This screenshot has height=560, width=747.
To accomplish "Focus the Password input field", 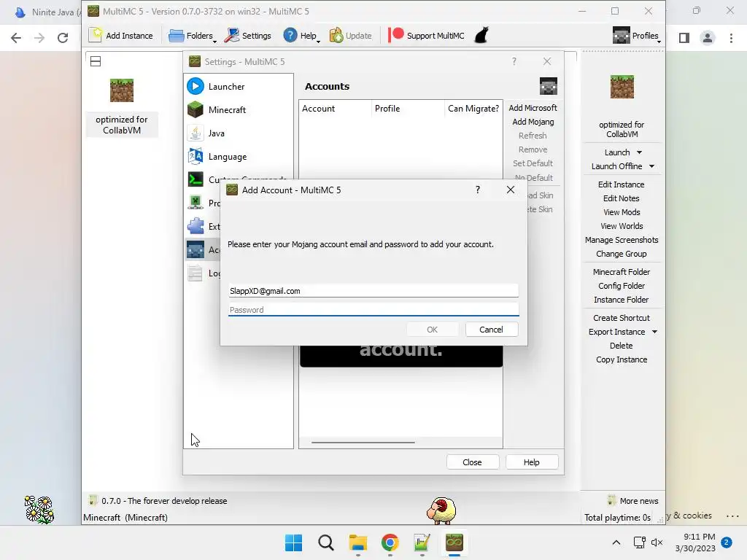I will tap(373, 309).
